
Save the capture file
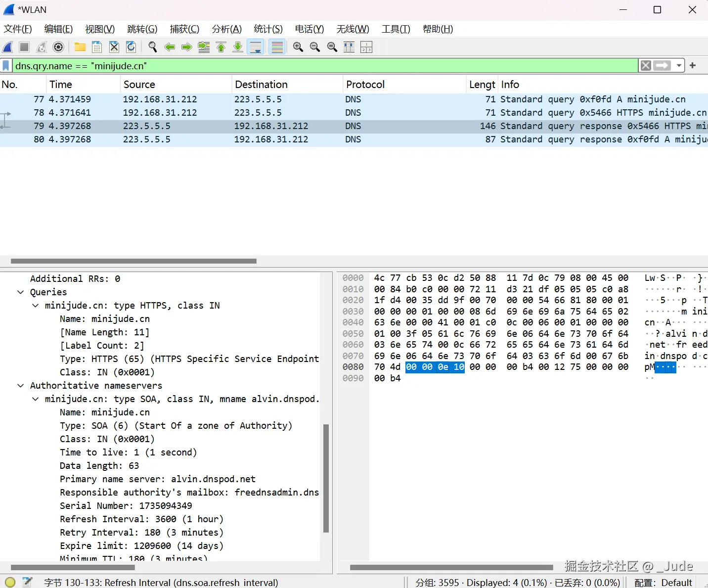click(x=97, y=47)
